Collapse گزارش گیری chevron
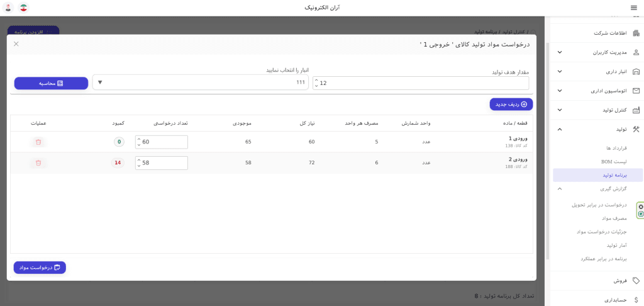 tap(559, 189)
